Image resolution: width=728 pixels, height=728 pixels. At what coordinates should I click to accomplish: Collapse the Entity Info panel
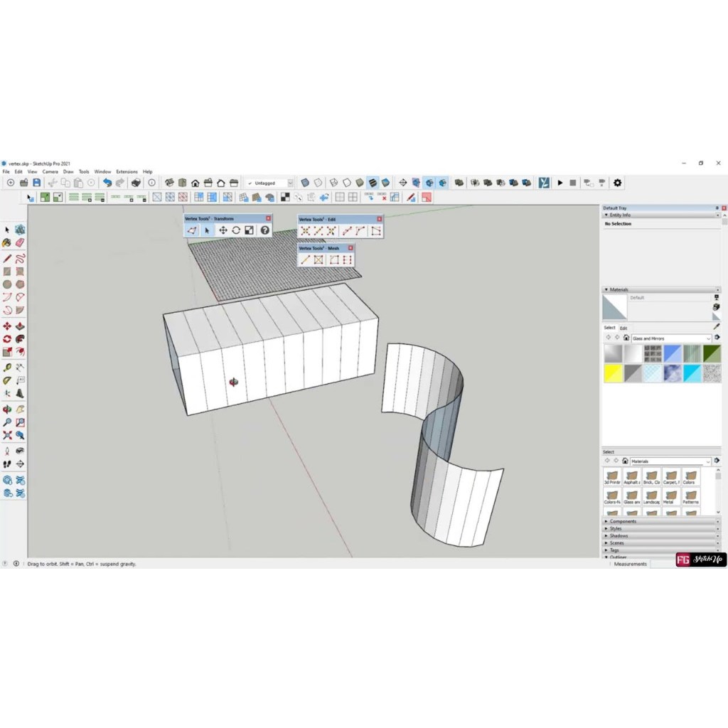pos(606,215)
